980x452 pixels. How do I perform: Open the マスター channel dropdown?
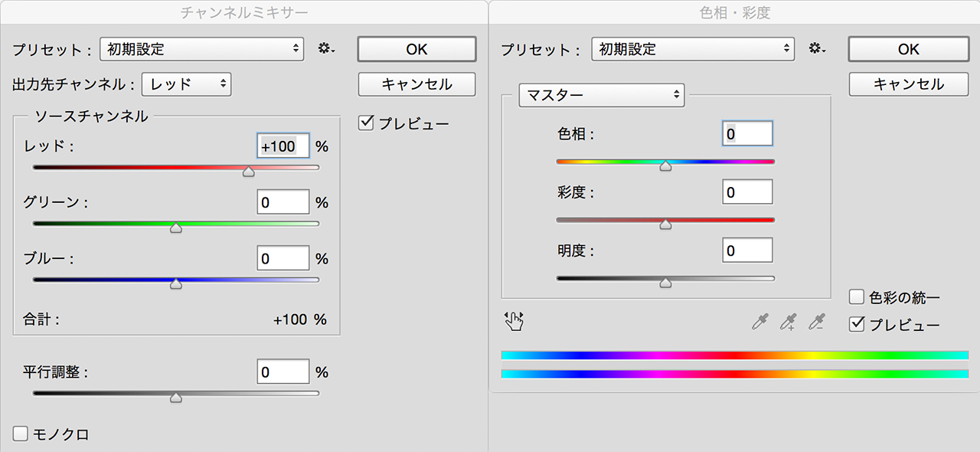click(601, 96)
